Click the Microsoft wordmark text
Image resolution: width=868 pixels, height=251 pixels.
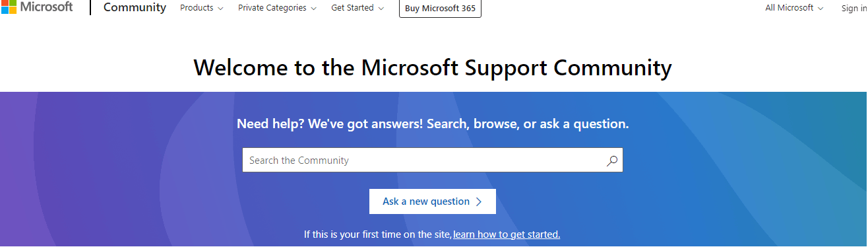point(47,7)
